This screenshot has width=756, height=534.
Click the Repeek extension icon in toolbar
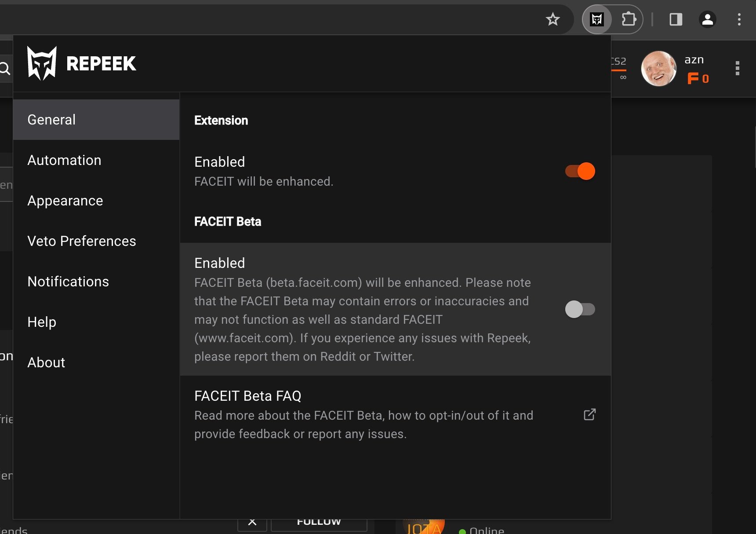click(596, 19)
